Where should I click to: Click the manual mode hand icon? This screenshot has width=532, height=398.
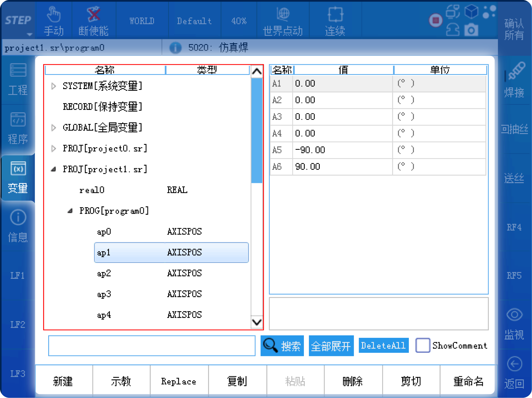click(x=54, y=14)
